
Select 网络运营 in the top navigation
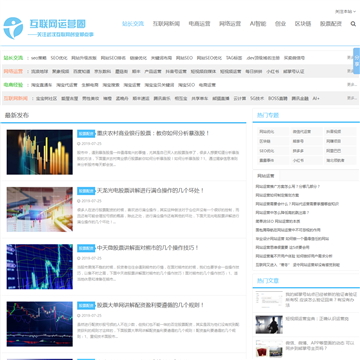(x=230, y=24)
